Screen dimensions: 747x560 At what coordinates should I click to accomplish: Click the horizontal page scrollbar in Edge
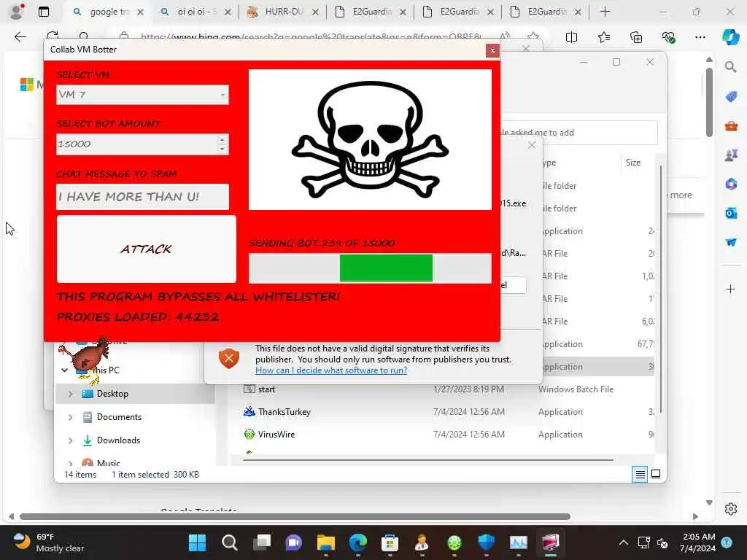[x=295, y=517]
